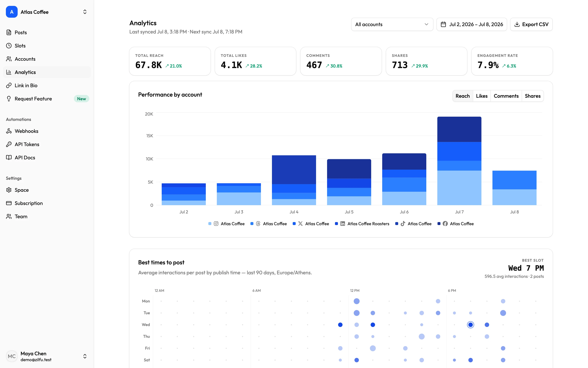Expand the Atlas Coffee workspace switcher chevrons
This screenshot has height=368, width=588.
pyautogui.click(x=85, y=12)
